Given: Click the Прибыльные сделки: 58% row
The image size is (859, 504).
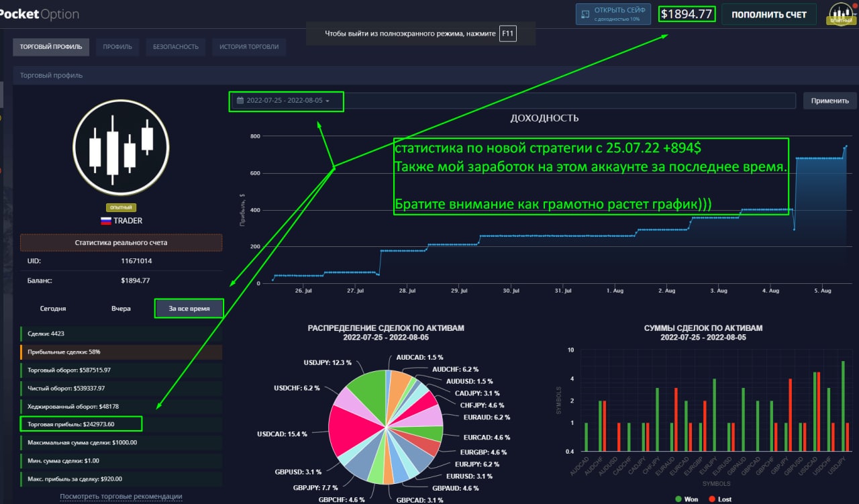Looking at the screenshot, I should [121, 352].
